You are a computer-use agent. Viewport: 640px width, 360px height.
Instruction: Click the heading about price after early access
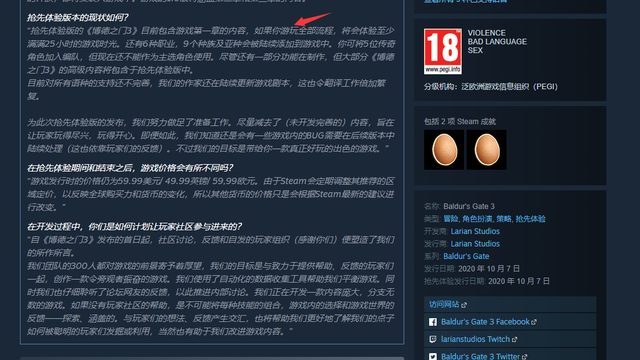coord(130,168)
